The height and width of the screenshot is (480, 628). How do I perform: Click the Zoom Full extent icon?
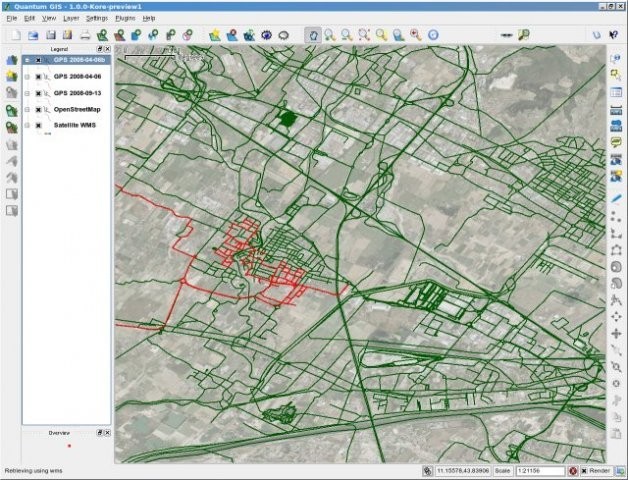(x=364, y=35)
